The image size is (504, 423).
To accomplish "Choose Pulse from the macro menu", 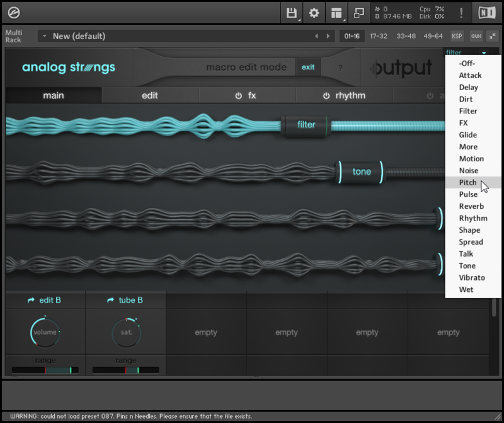I will click(x=473, y=194).
